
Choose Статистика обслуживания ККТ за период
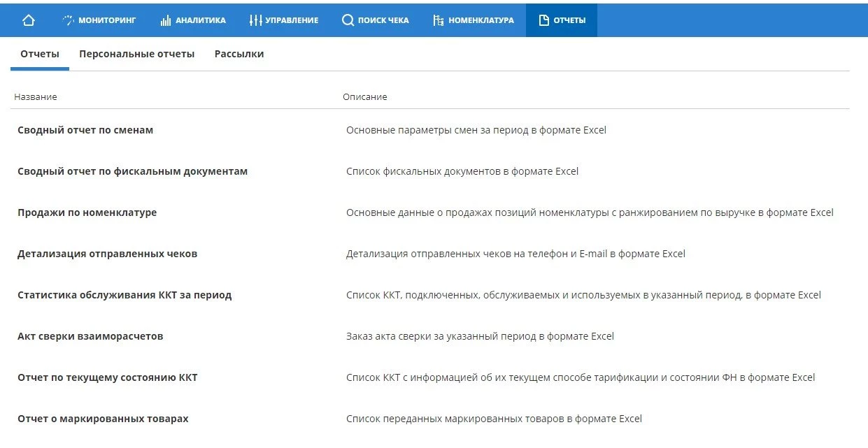(124, 295)
